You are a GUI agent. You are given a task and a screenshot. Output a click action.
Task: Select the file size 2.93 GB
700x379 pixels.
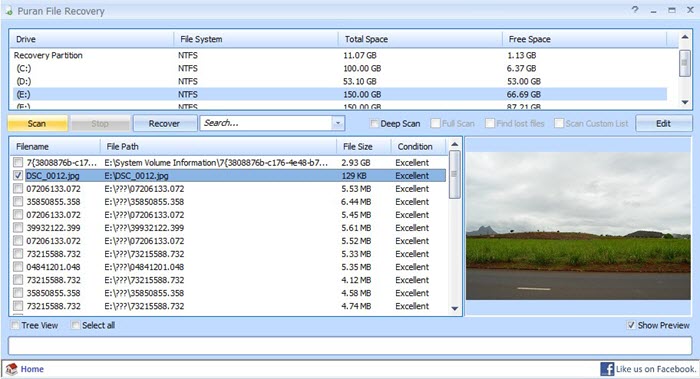tap(356, 162)
